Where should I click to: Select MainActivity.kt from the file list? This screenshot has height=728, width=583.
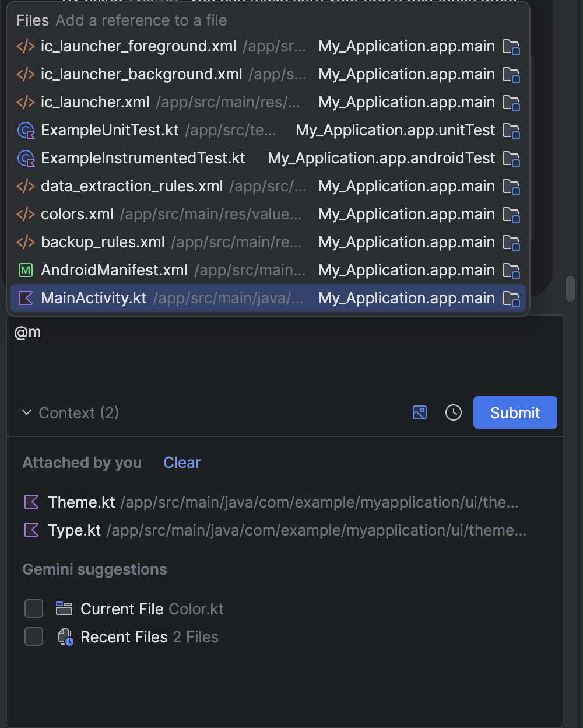coord(93,298)
